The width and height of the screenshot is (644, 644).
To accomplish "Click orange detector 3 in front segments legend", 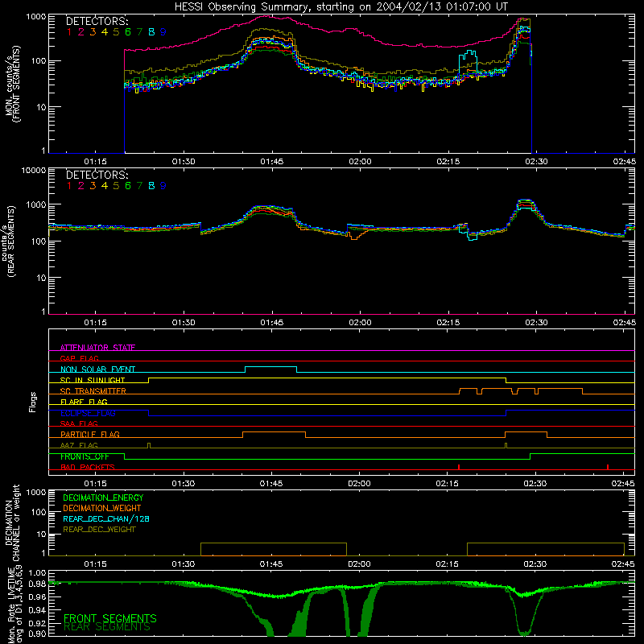I will pyautogui.click(x=93, y=32).
